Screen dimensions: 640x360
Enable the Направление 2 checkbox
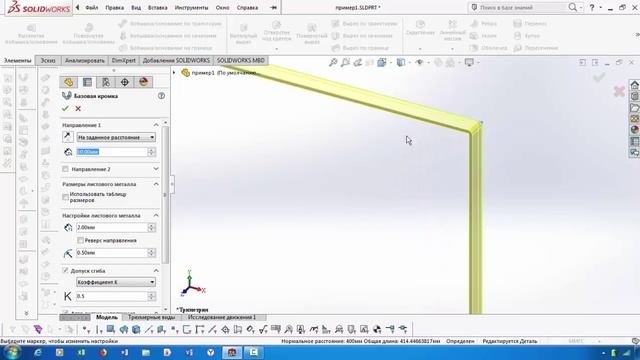tap(65, 169)
